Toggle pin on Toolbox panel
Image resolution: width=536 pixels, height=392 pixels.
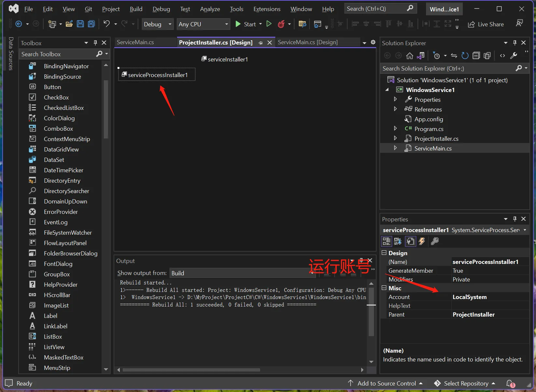point(95,43)
